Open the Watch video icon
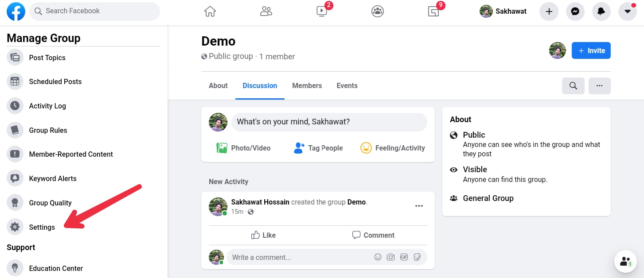This screenshot has width=644, height=278. coord(322,12)
